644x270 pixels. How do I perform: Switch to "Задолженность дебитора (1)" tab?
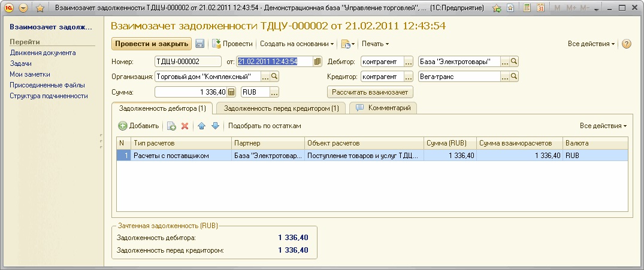pos(162,108)
